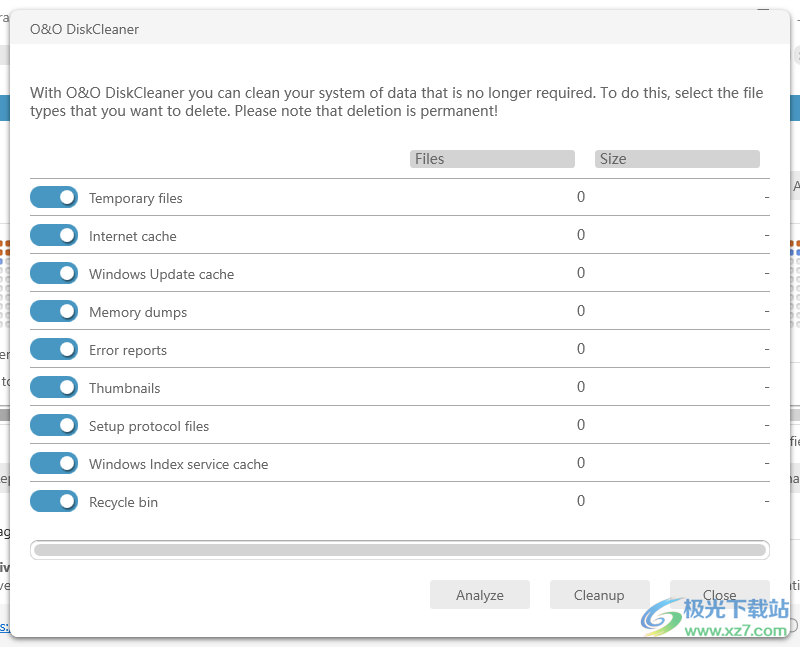
Task: Select the 'Windows Update cache' label
Action: pos(162,275)
